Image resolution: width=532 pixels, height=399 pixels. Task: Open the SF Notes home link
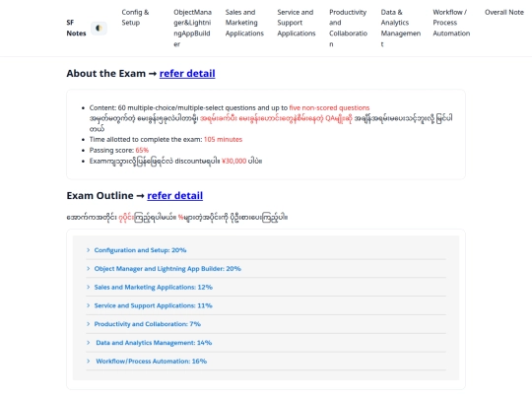(x=76, y=28)
